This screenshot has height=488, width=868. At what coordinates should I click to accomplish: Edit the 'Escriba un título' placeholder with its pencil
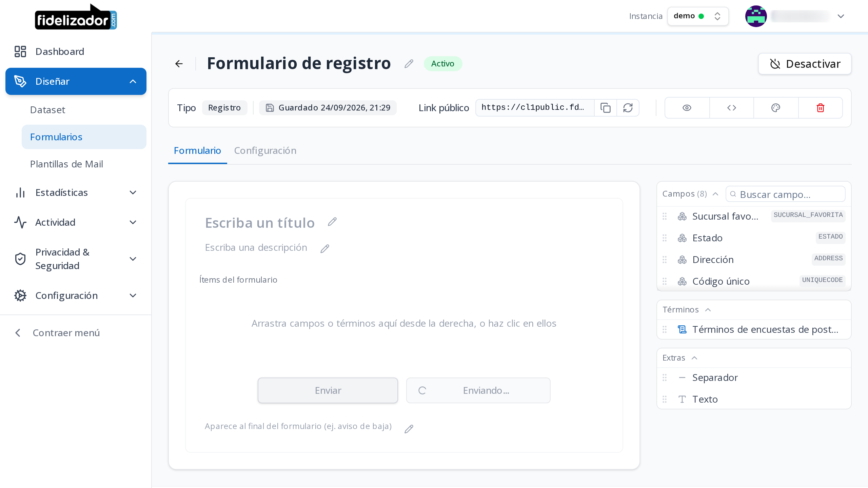point(332,222)
